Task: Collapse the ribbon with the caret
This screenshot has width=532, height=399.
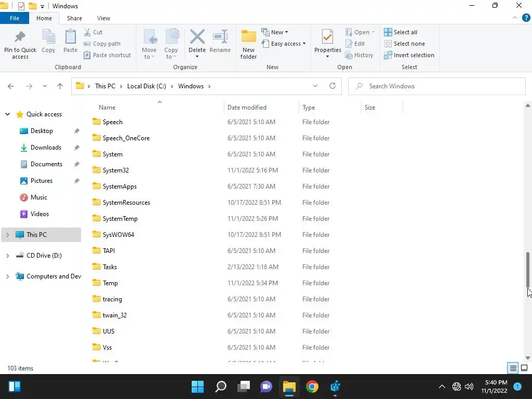Action: [x=515, y=18]
